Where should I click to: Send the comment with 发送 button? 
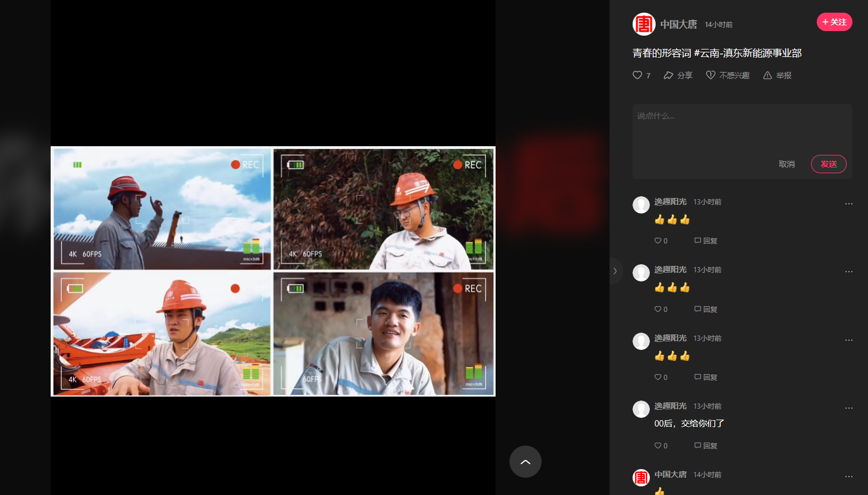tap(828, 164)
